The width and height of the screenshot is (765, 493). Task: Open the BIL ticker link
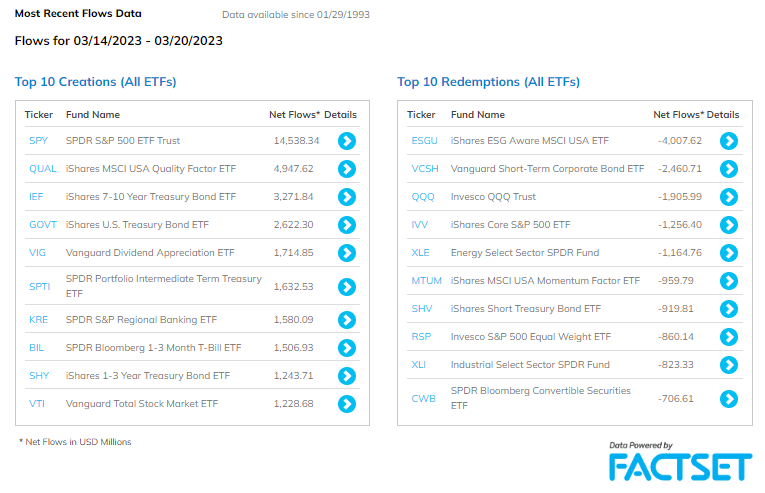click(37, 348)
